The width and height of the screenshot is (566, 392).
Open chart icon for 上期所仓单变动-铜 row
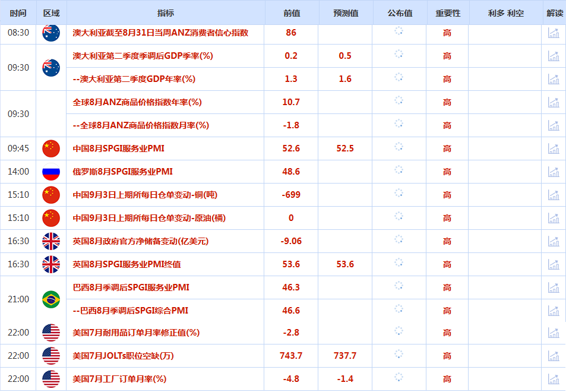tap(554, 195)
